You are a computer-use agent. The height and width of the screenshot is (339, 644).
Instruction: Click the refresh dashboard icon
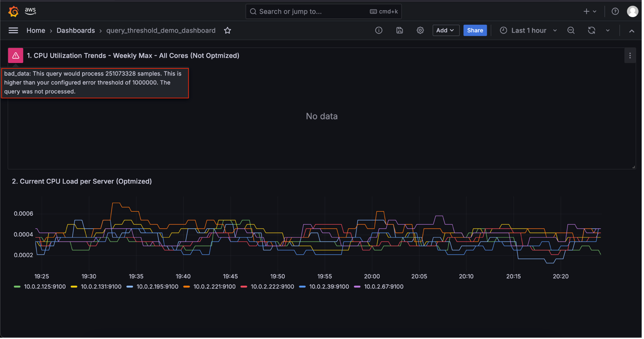tap(591, 30)
